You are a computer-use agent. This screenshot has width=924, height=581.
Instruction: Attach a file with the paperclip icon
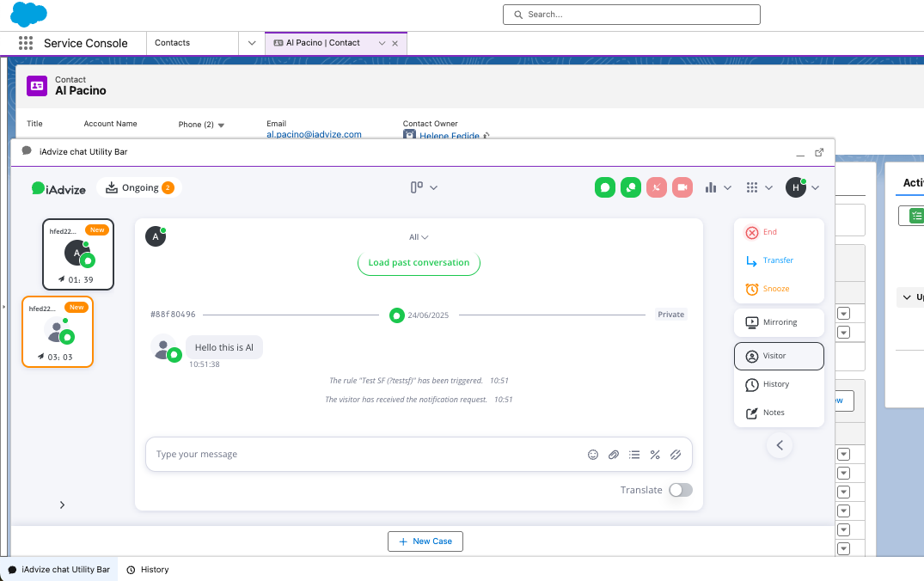(614, 455)
